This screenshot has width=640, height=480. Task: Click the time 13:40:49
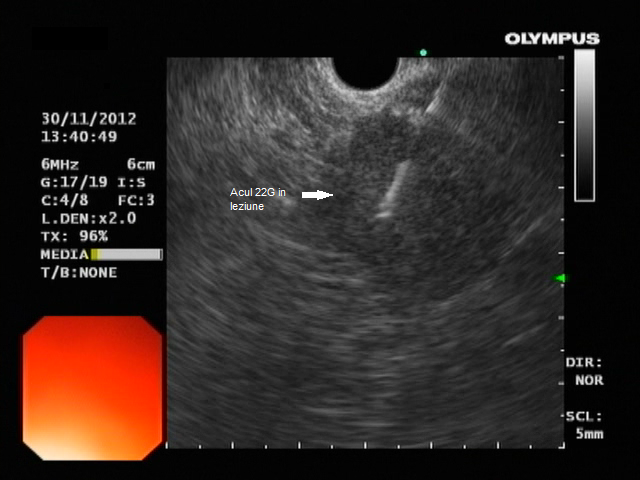tap(79, 136)
